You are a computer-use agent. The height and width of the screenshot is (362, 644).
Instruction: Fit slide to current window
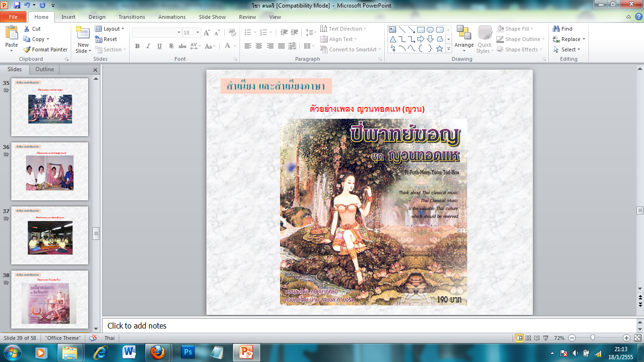(x=639, y=338)
